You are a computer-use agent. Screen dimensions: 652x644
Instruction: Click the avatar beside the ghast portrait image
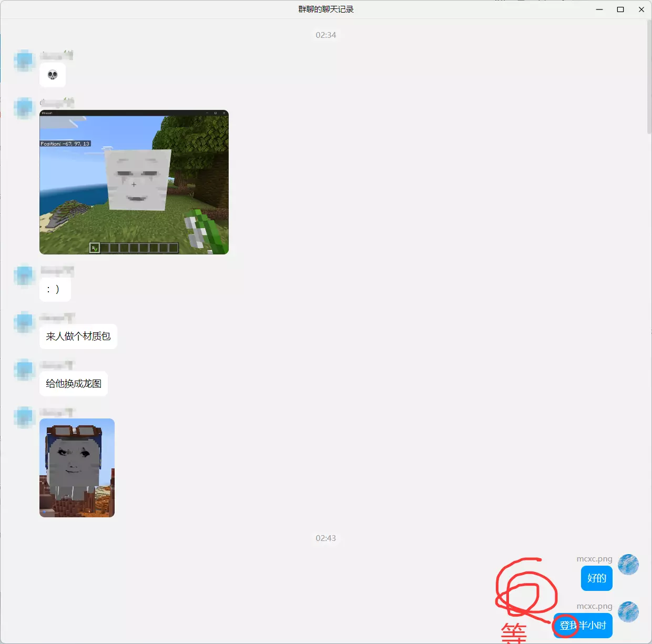(x=24, y=417)
